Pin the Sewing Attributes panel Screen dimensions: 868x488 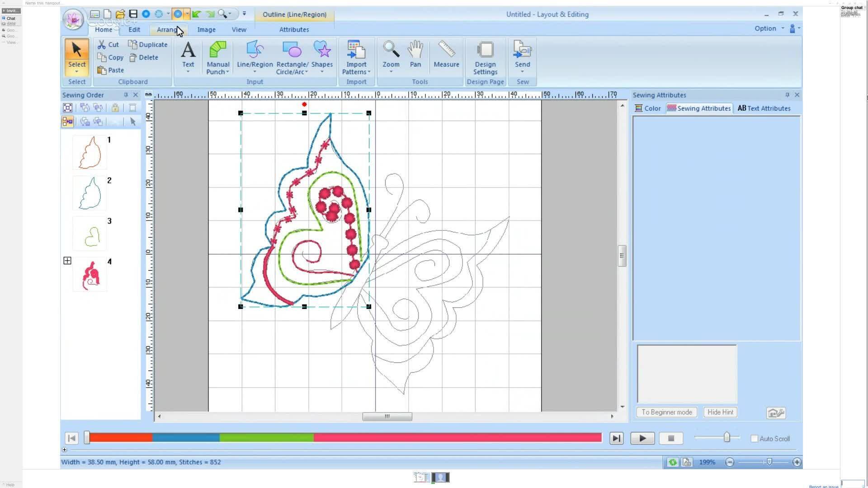point(788,95)
